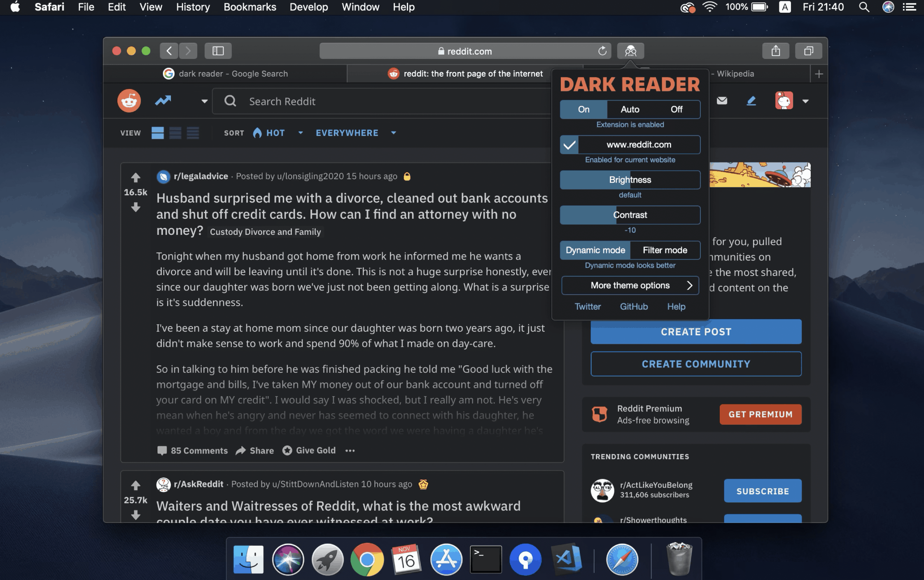Open the r/legaladvice subreddit link
924x580 pixels.
pyautogui.click(x=201, y=176)
